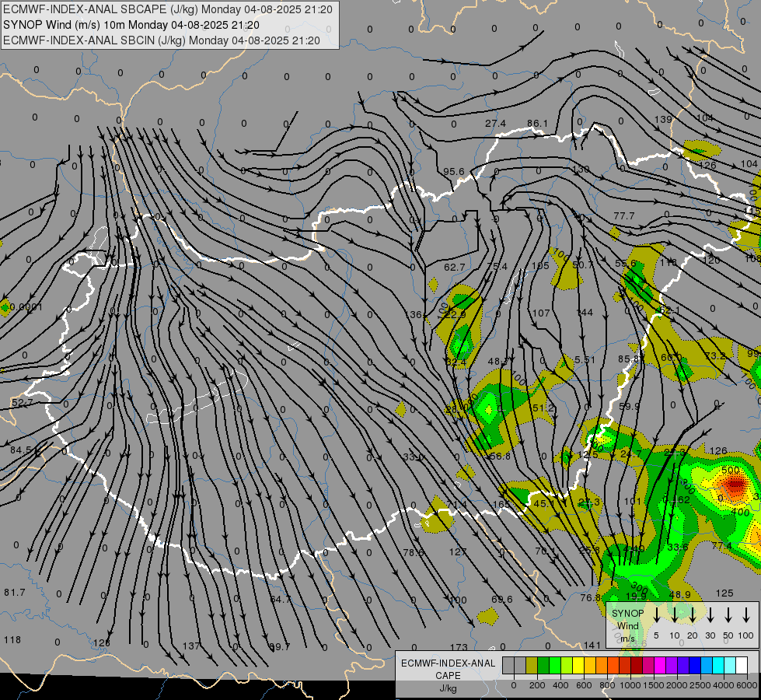
Task: Click the map value 52.7
Action: (23, 403)
